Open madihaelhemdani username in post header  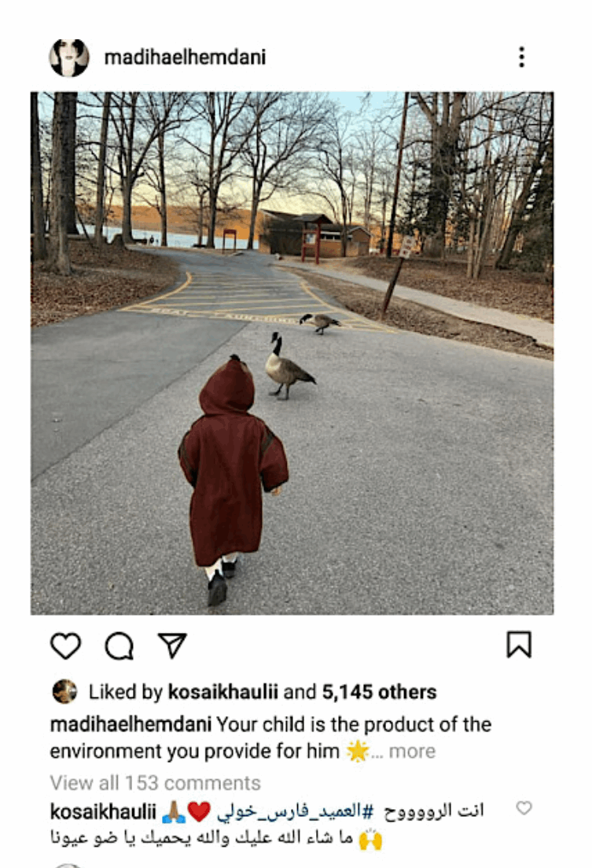tap(185, 57)
